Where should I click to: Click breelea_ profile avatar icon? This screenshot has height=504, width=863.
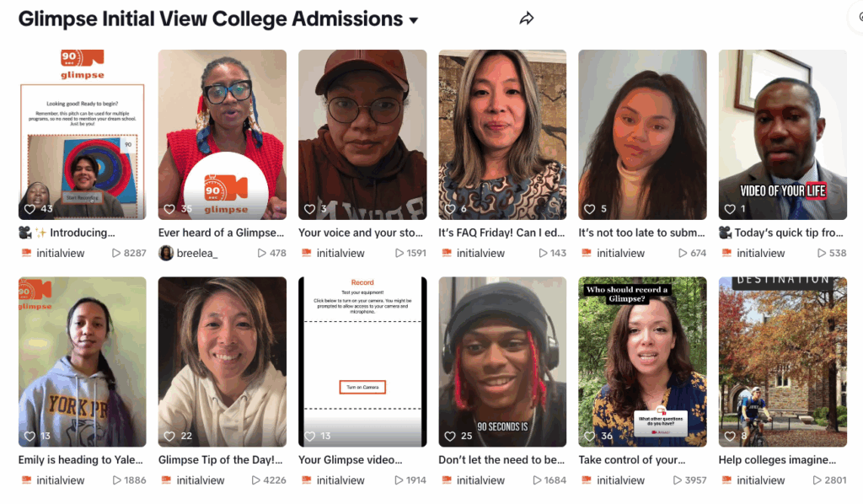pos(166,253)
